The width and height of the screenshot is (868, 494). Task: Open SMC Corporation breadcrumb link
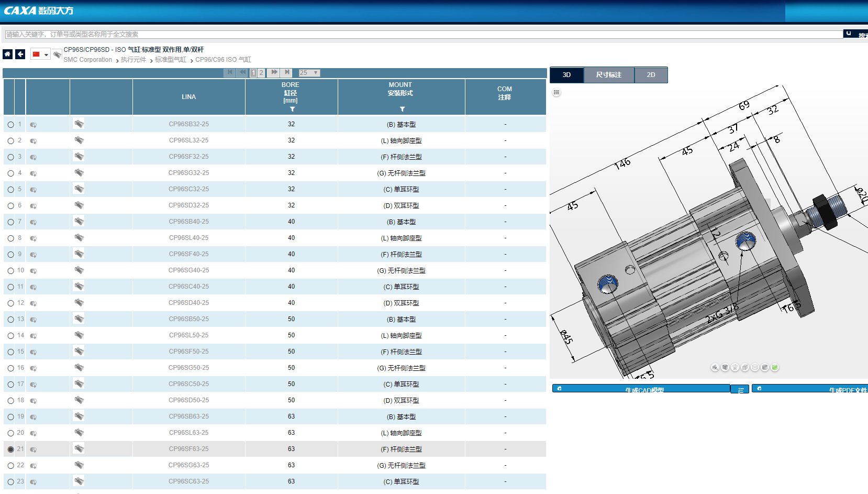point(87,60)
